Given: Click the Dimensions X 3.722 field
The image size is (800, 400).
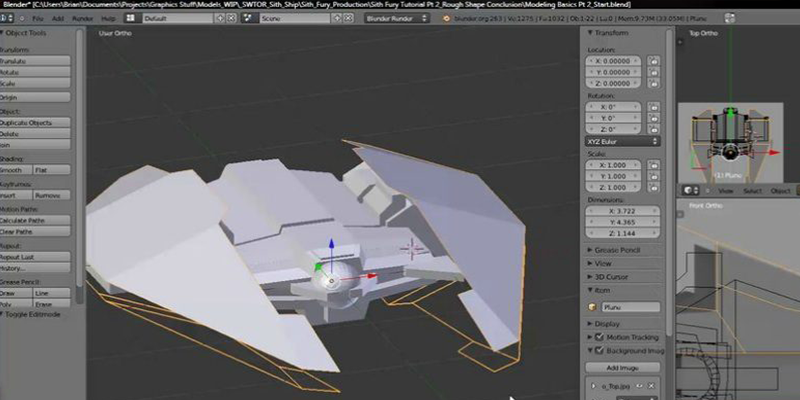Looking at the screenshot, I should (x=622, y=211).
